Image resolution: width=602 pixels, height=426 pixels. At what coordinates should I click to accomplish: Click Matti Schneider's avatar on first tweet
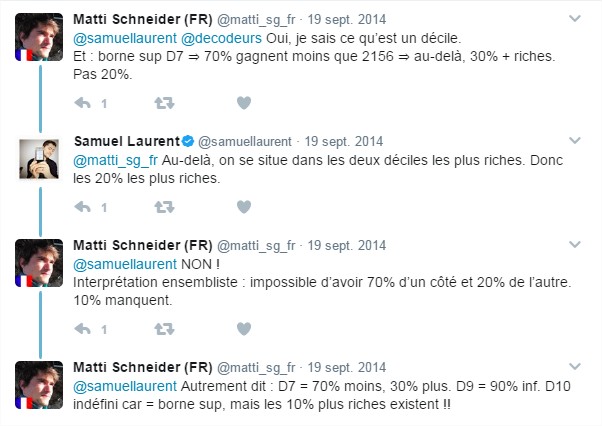click(39, 37)
